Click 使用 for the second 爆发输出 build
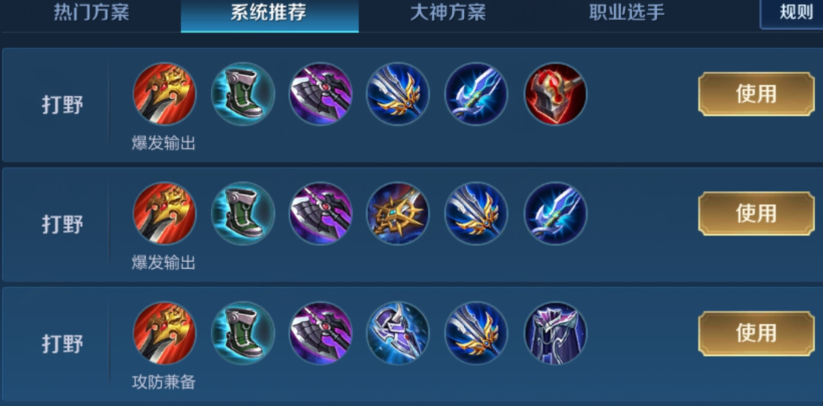This screenshot has width=823, height=406. [756, 213]
